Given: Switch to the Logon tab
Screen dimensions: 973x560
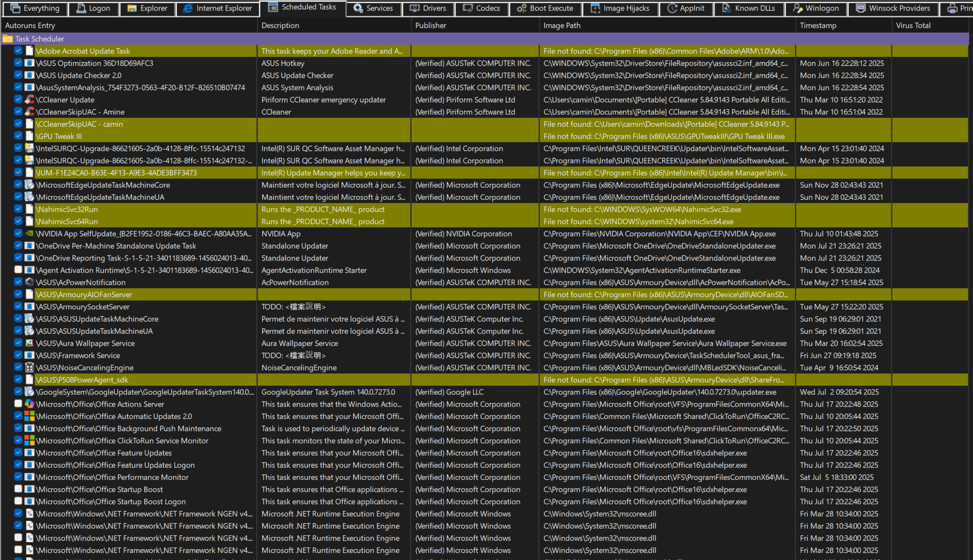Looking at the screenshot, I should (94, 8).
